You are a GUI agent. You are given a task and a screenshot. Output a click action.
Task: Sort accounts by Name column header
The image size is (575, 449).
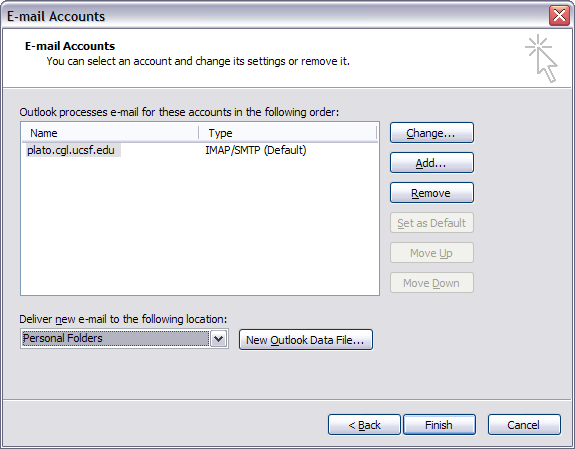click(110, 133)
